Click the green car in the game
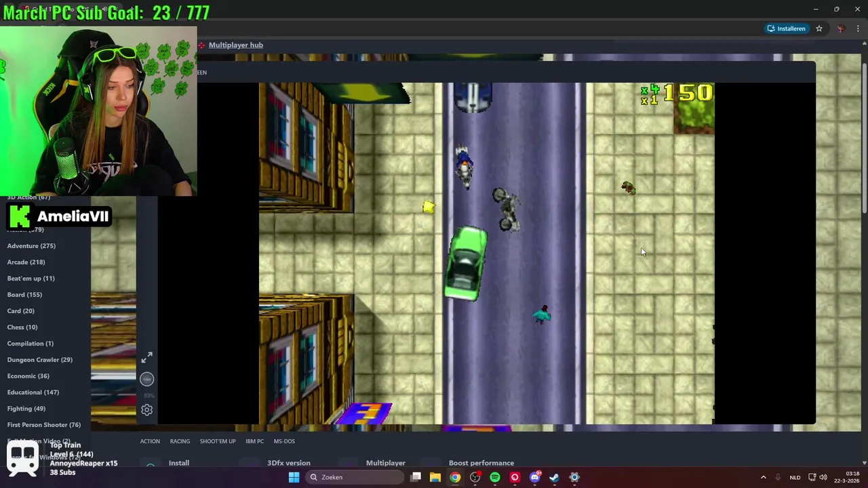The width and height of the screenshot is (868, 488). click(x=467, y=264)
